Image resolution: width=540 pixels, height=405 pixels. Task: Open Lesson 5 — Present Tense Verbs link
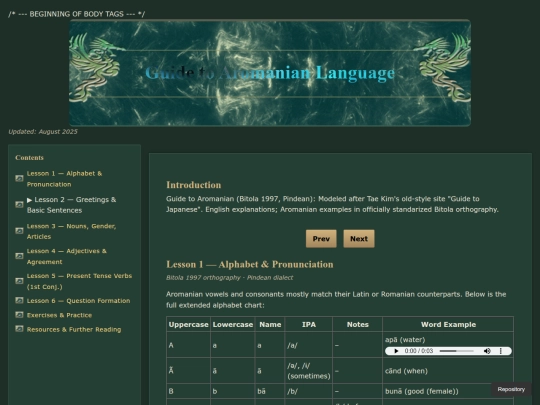click(x=79, y=281)
